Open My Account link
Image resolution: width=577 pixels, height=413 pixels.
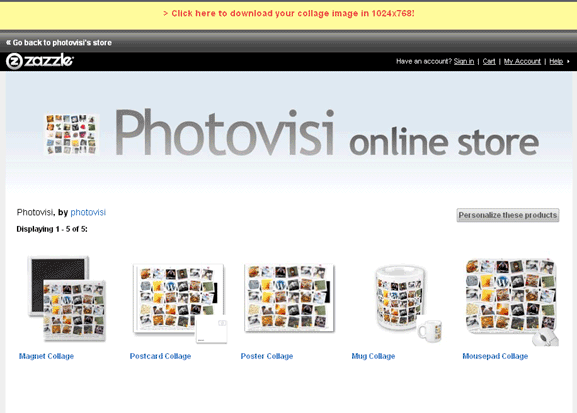pos(522,61)
